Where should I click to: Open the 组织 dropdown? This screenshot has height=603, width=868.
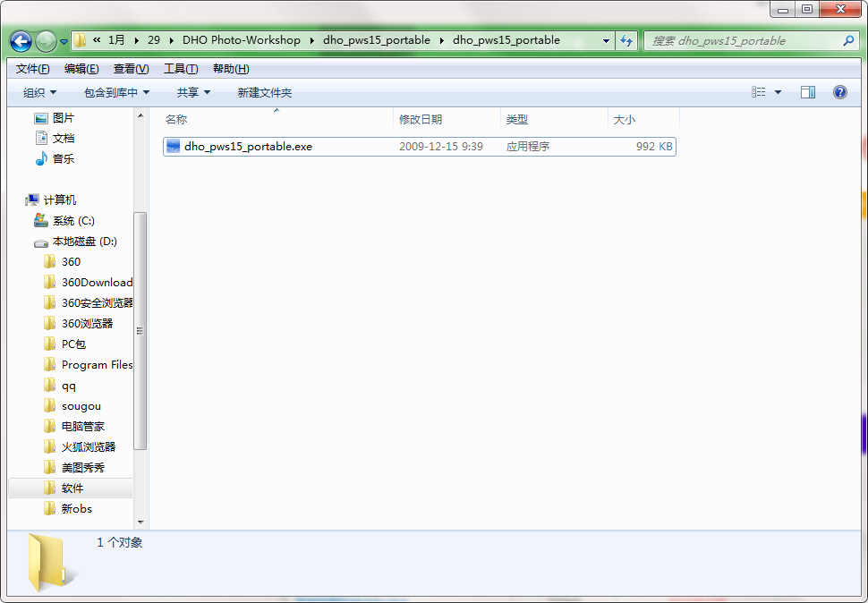click(x=39, y=92)
